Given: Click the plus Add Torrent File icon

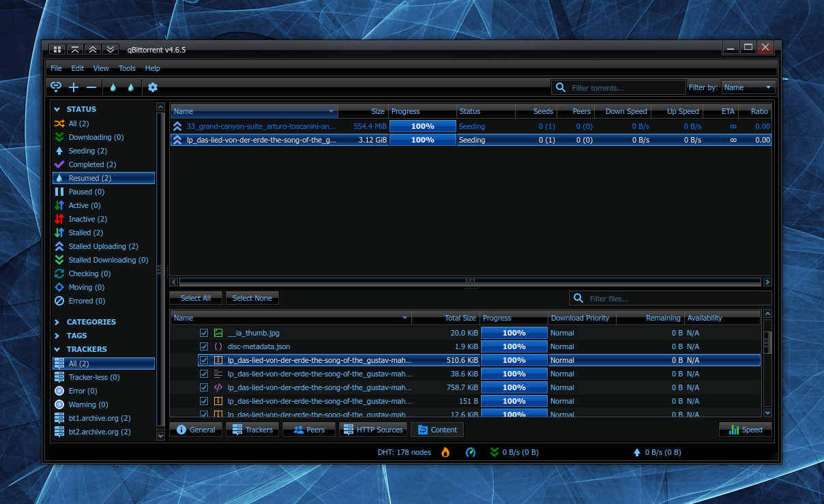Looking at the screenshot, I should (74, 87).
